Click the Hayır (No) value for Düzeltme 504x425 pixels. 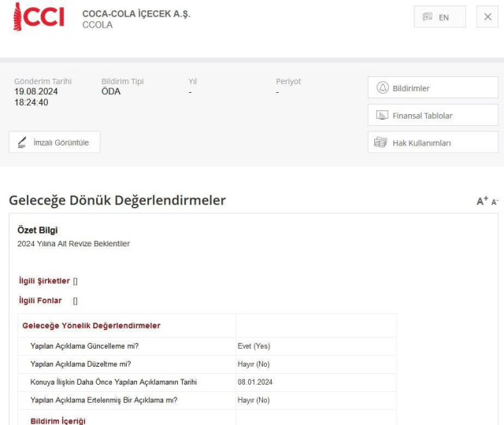[x=254, y=364]
